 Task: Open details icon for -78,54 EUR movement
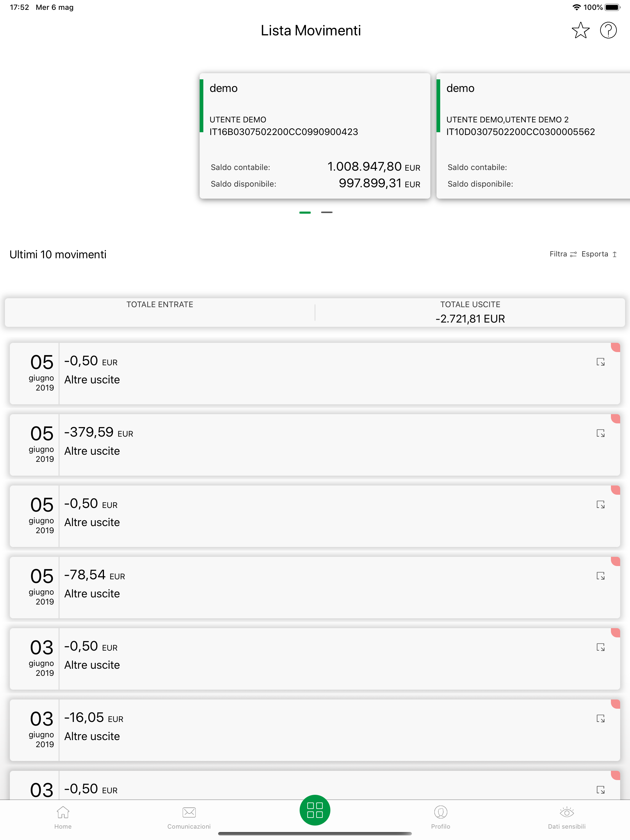pyautogui.click(x=600, y=576)
